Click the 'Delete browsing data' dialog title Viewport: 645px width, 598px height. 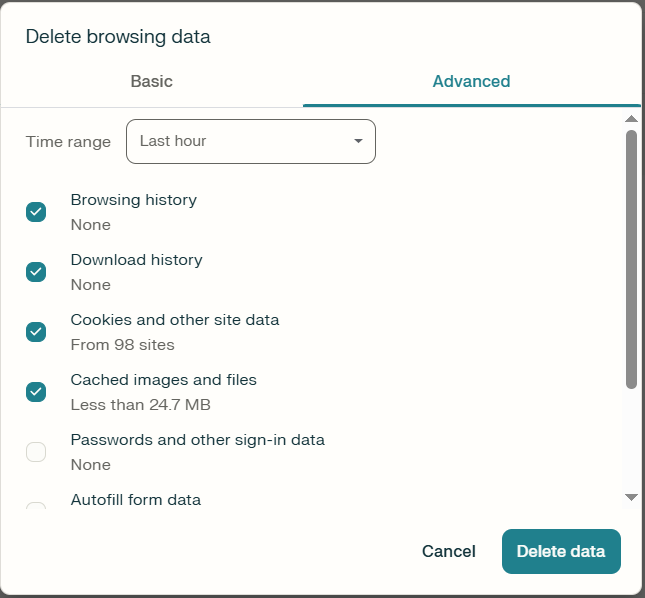tap(118, 37)
